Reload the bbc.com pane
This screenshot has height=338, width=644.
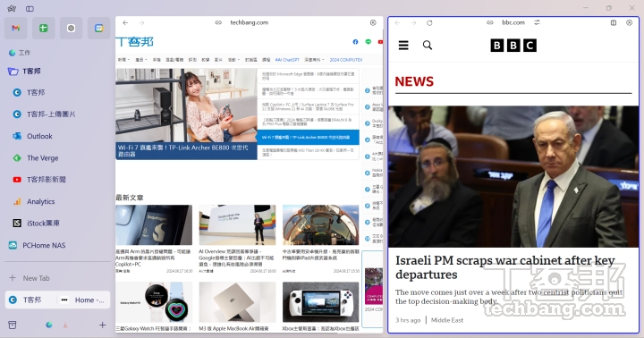click(x=429, y=22)
